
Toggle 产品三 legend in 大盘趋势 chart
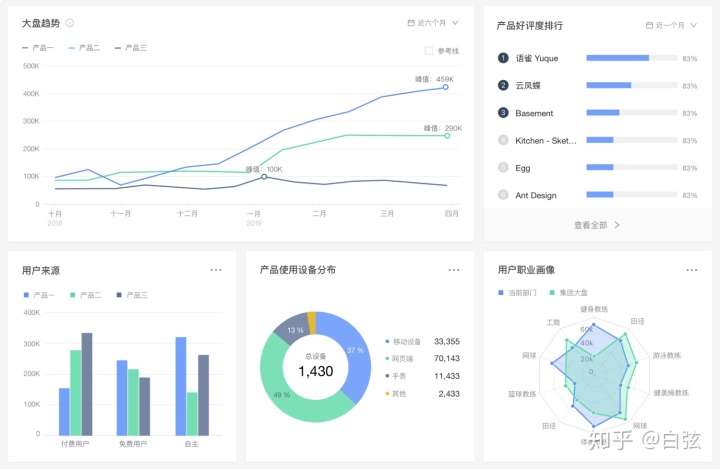[x=130, y=48]
